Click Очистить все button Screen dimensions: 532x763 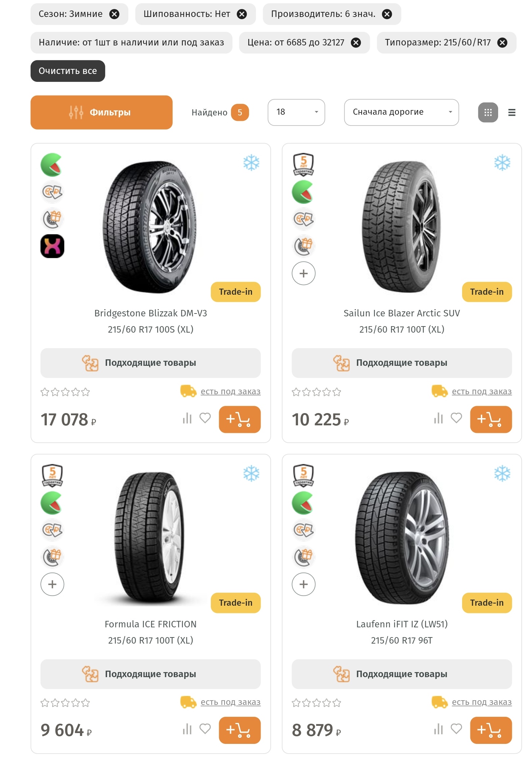tap(68, 71)
